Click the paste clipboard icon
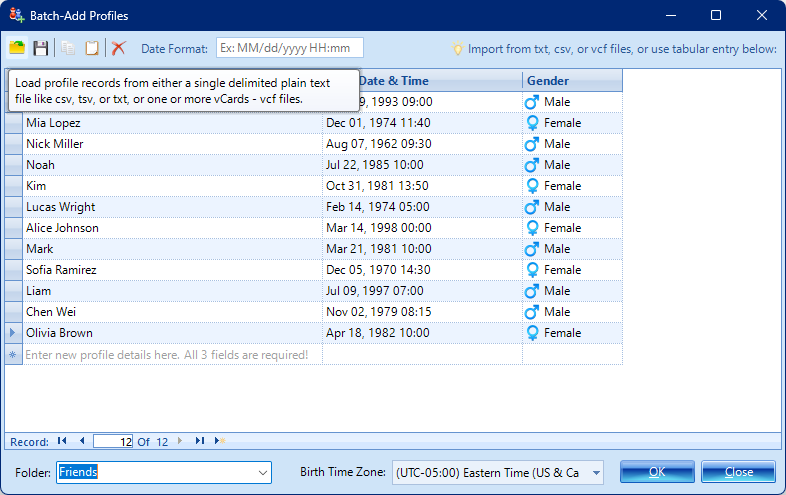The width and height of the screenshot is (786, 495). [92, 48]
